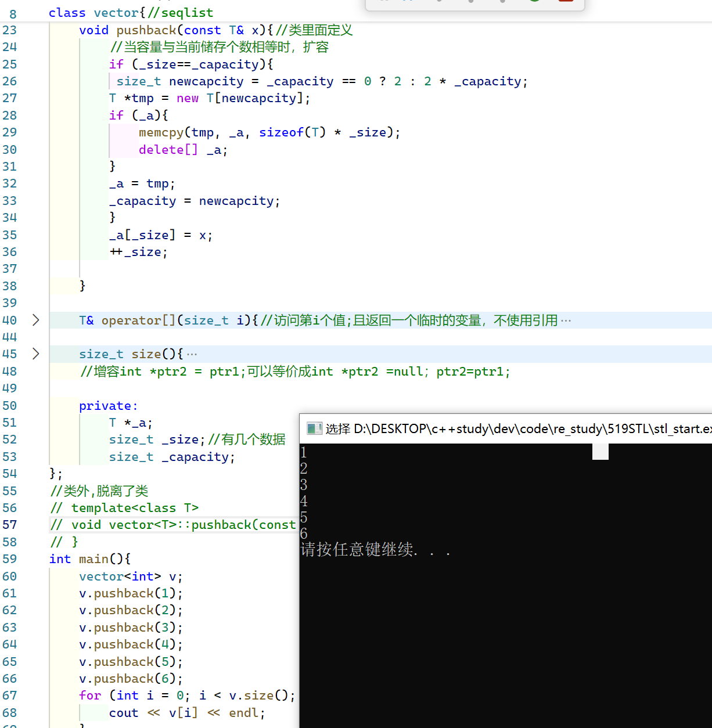Click console output line '1'
This screenshot has height=728, width=712.
pos(304,452)
